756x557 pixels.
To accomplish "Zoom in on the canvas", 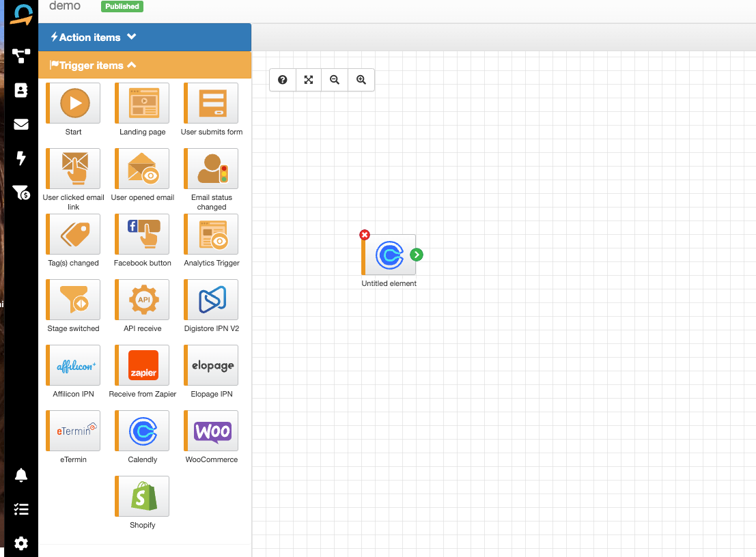I will coord(361,80).
